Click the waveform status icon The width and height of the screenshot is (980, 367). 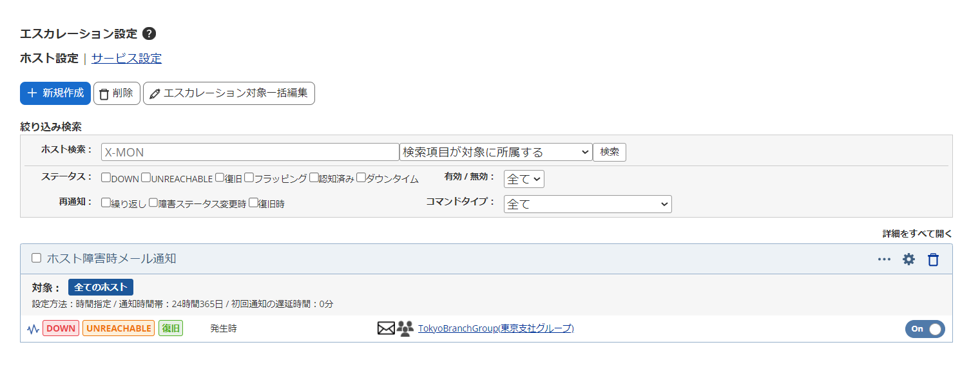33,329
